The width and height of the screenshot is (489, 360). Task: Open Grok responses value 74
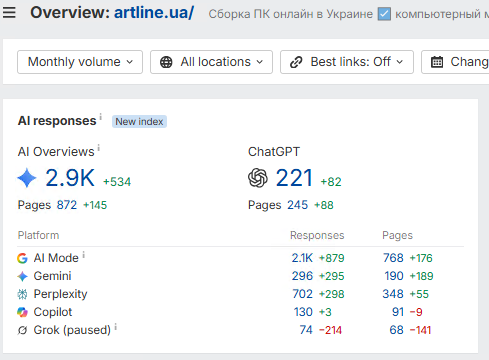pos(306,330)
